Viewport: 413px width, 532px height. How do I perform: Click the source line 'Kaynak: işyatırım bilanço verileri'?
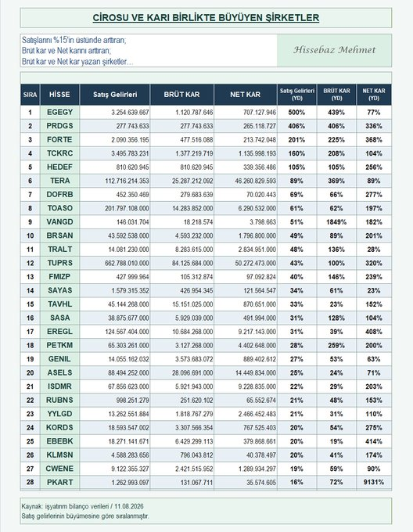[x=65, y=506]
